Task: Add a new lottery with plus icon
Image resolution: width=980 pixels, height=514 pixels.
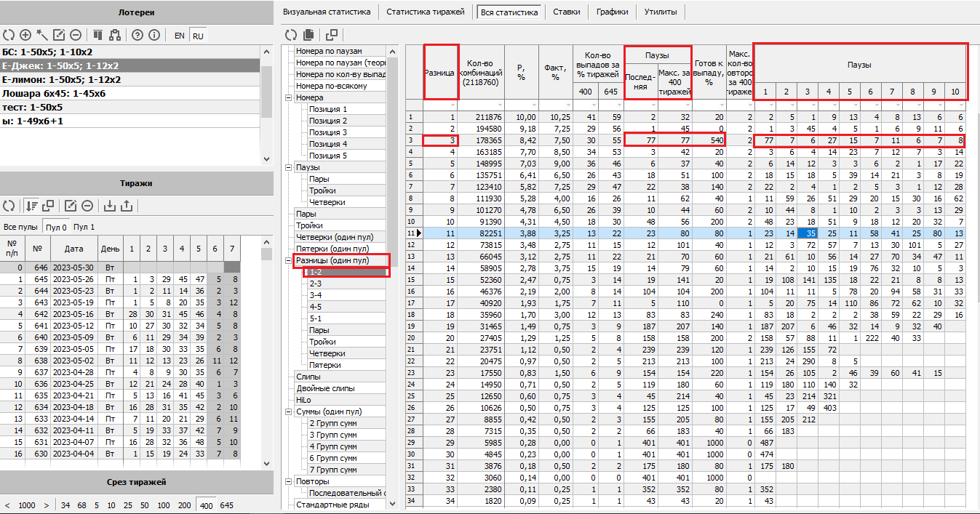Action: pyautogui.click(x=25, y=35)
